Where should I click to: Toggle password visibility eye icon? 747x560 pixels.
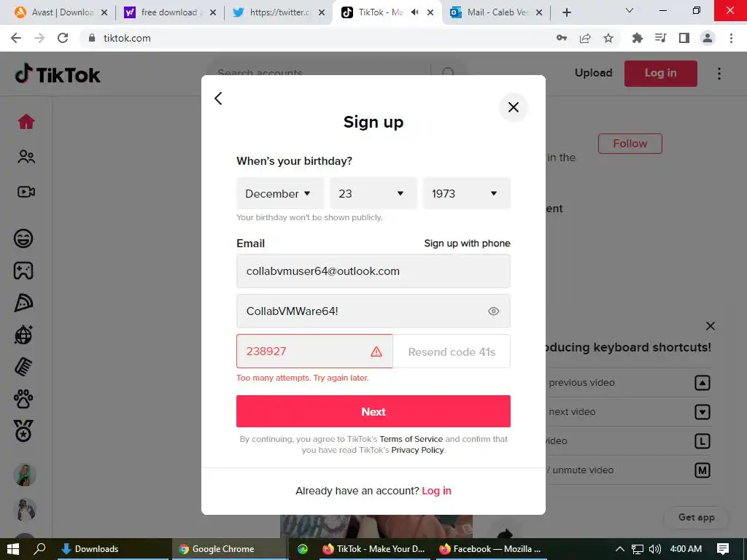(494, 311)
